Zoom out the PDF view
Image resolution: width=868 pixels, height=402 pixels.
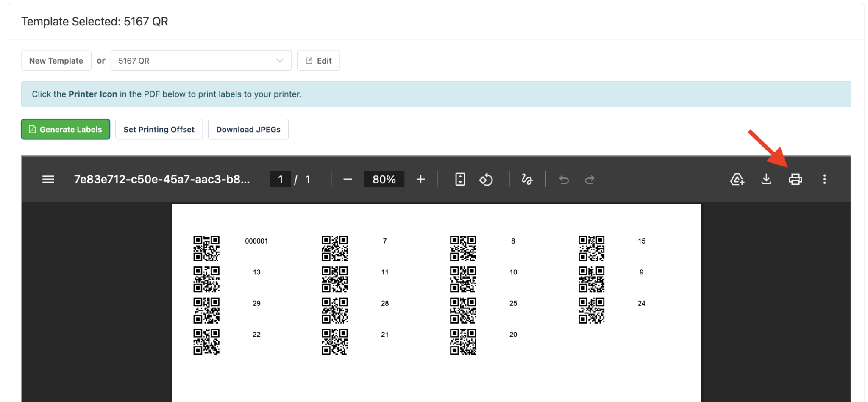pyautogui.click(x=348, y=180)
